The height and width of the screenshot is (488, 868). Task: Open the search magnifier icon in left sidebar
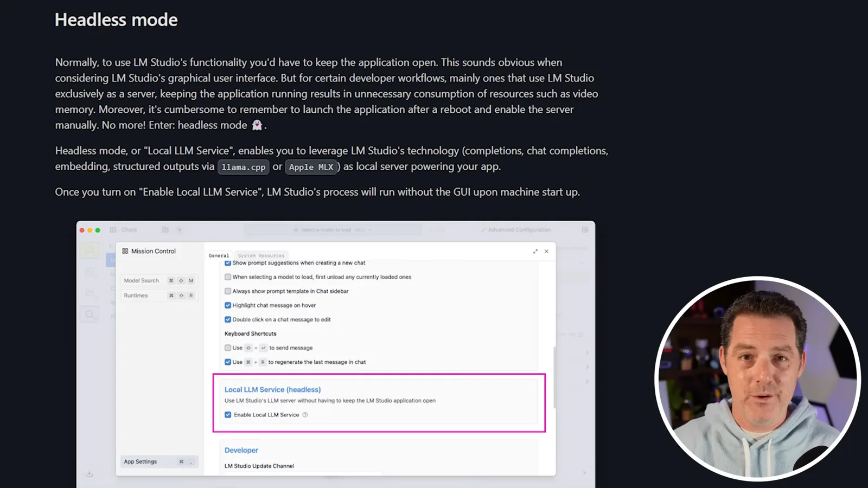tap(90, 314)
